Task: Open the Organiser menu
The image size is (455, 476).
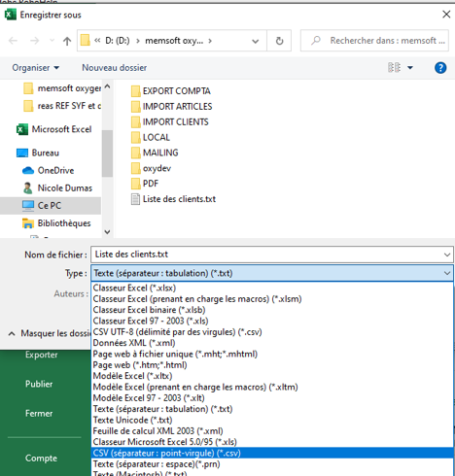Action: [36, 68]
